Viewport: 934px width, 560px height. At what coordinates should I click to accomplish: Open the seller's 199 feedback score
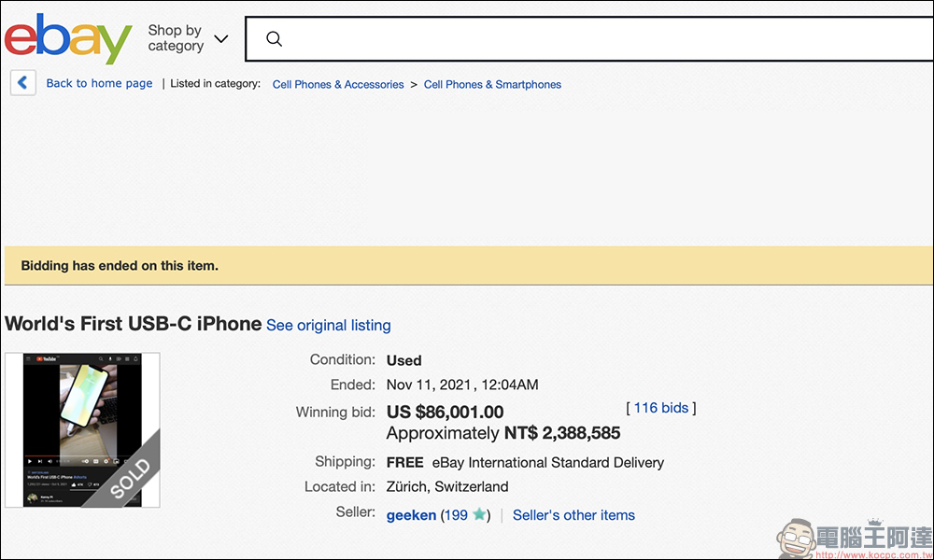click(x=456, y=515)
